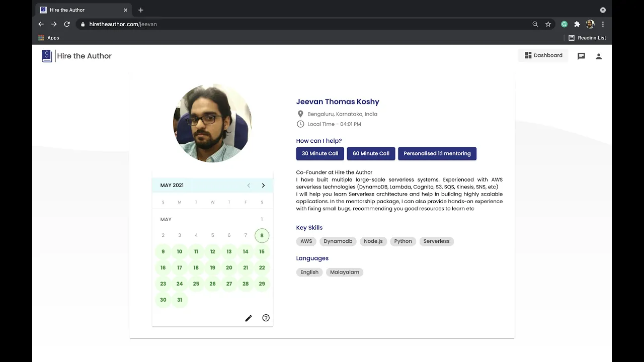
Task: Click the search zoom icon in address bar
Action: coord(535,24)
